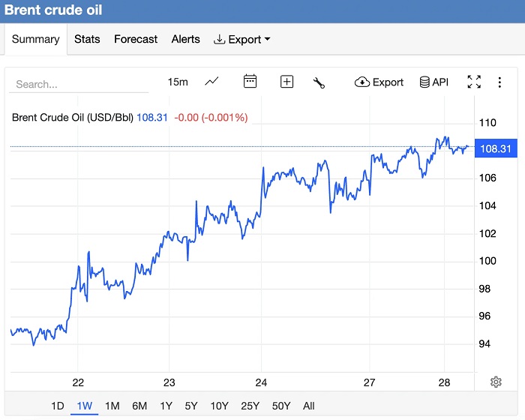The width and height of the screenshot is (525, 420).
Task: Open the API database icon
Action: [433, 82]
